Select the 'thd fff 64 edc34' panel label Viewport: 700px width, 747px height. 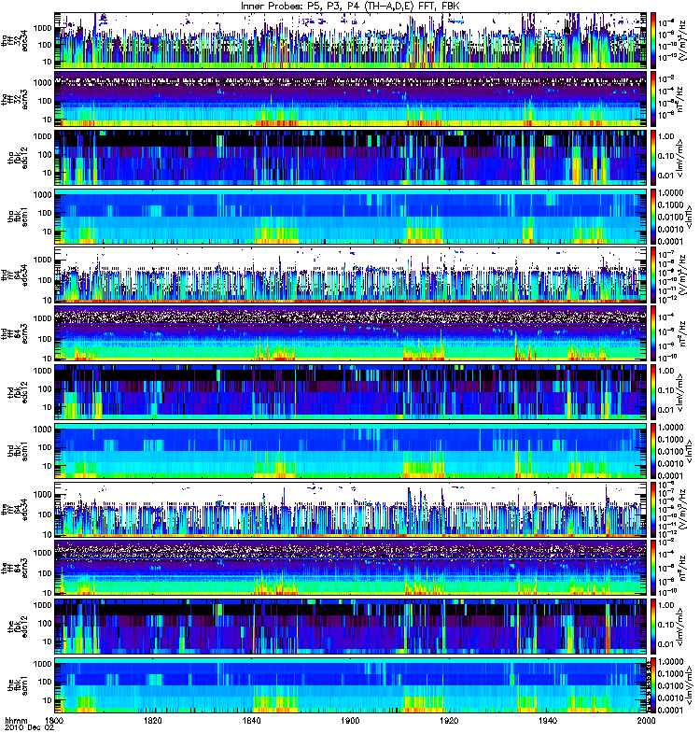pos(15,275)
